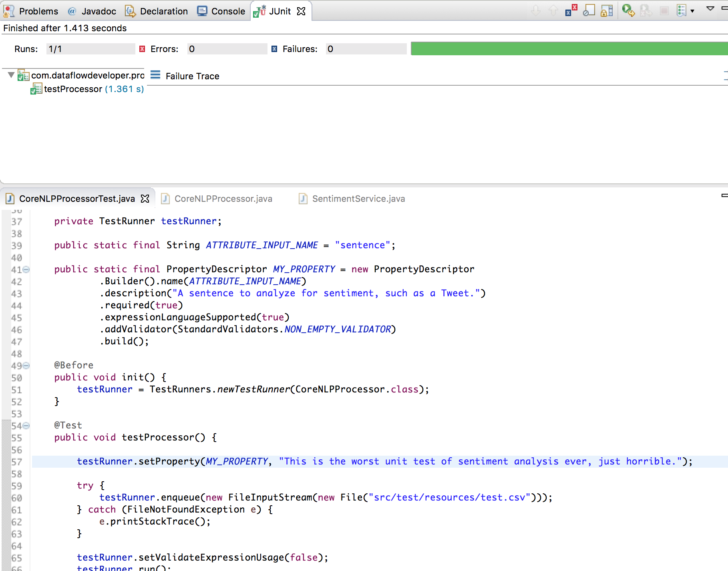
Task: Collapse the com.dataflowdeveloper test suite
Action: click(11, 74)
